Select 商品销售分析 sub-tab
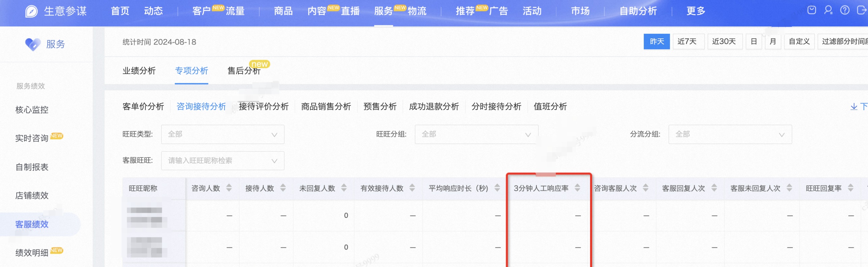This screenshot has width=868, height=267. 326,107
